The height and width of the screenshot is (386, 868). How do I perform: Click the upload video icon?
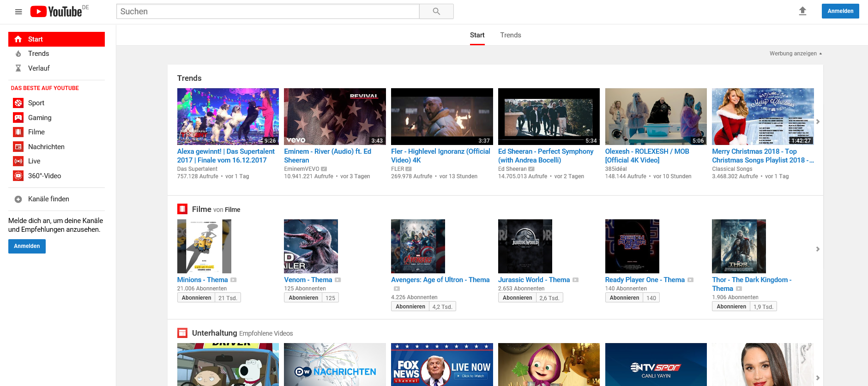(802, 11)
